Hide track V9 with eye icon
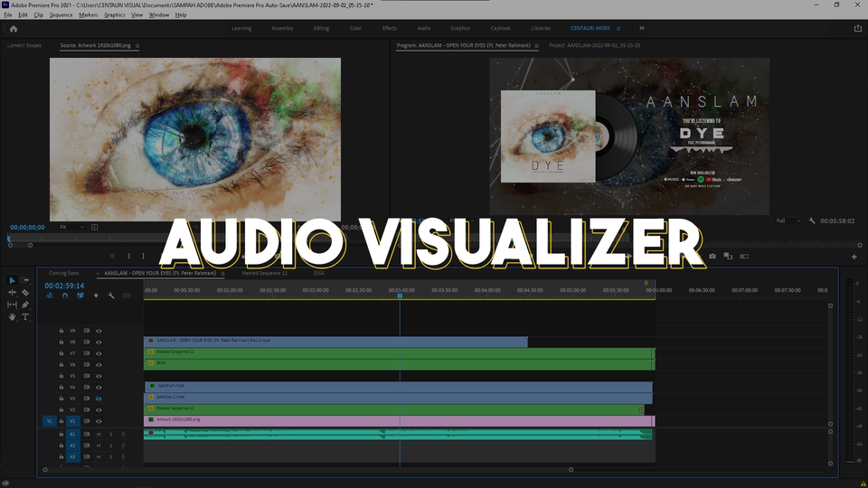This screenshot has width=868, height=488. [99, 331]
